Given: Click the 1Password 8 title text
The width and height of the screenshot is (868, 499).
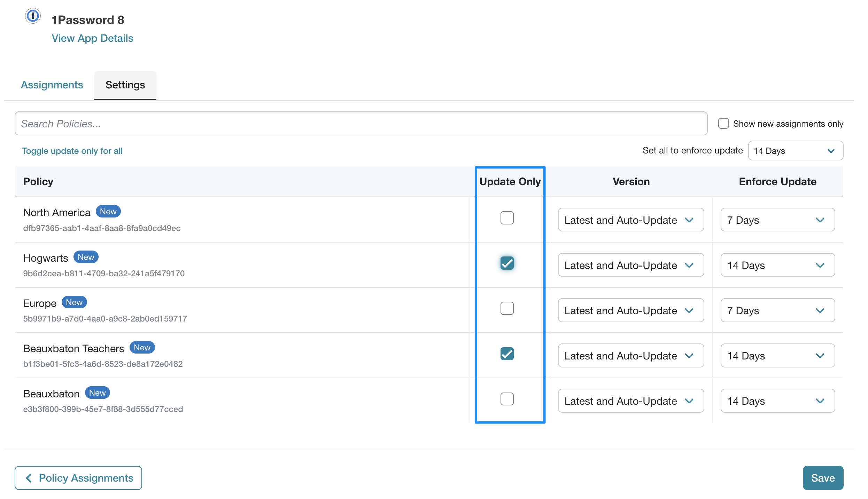Looking at the screenshot, I should point(88,20).
